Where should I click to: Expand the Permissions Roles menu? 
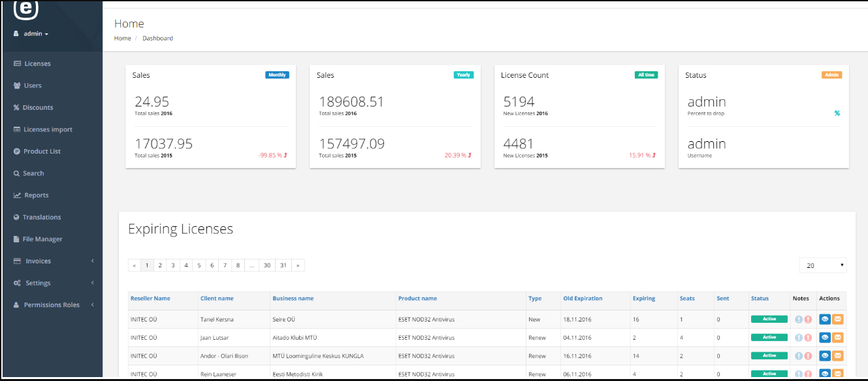coord(52,305)
